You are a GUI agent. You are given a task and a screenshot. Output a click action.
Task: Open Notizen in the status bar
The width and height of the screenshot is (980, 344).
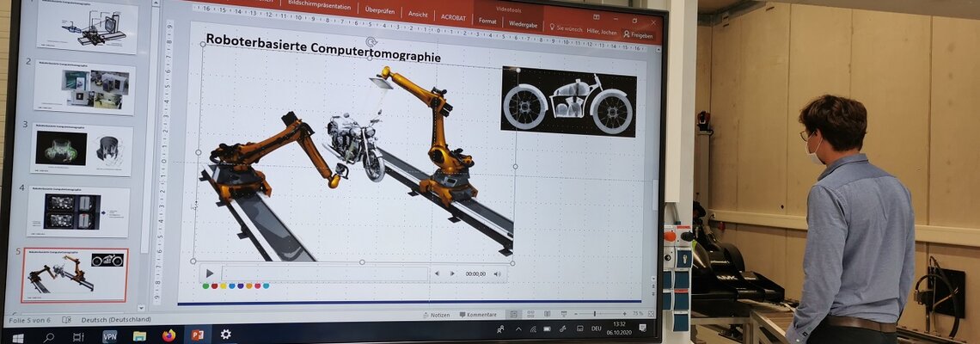point(436,315)
